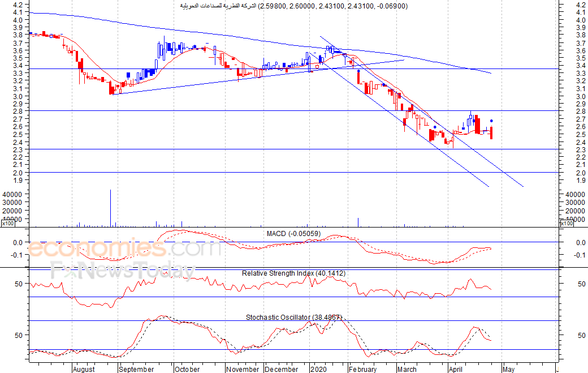Click the FxNewsToday watermark text
Image resolution: width=588 pixels, height=373 pixels.
(x=123, y=271)
